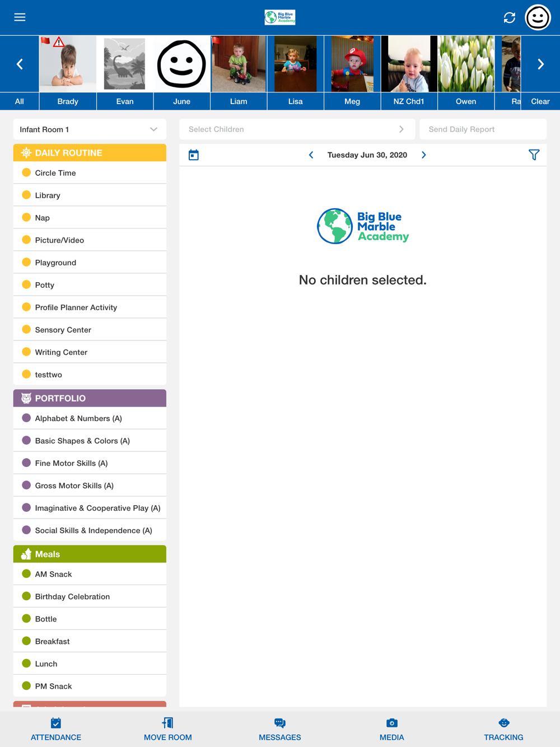The image size is (560, 747).
Task: Select Brady's photo
Action: tap(68, 64)
